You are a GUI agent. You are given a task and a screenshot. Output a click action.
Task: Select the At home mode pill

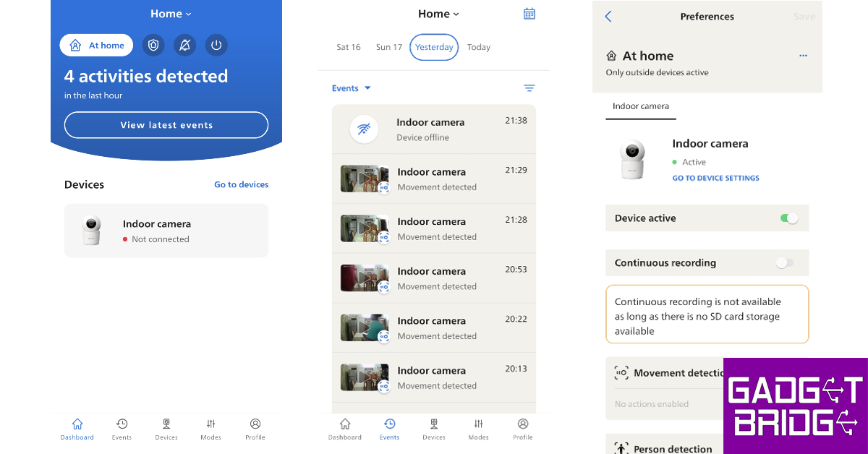coord(96,46)
